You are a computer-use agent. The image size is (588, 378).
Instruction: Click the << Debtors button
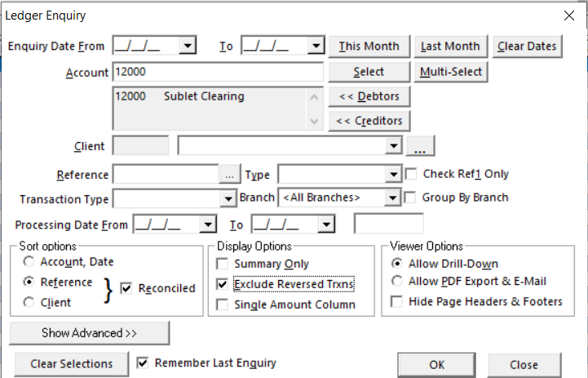[369, 96]
